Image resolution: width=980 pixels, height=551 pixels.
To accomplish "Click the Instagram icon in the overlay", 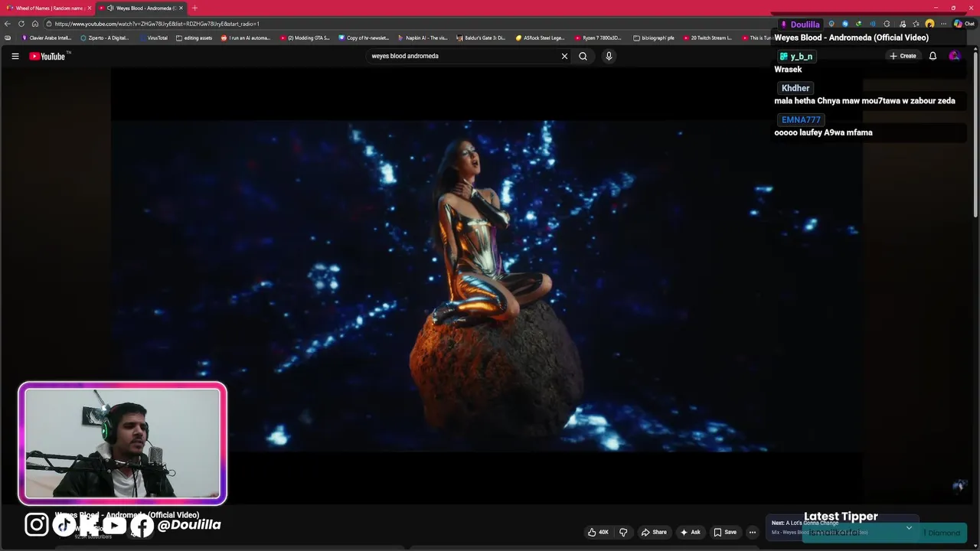I will coord(37,524).
